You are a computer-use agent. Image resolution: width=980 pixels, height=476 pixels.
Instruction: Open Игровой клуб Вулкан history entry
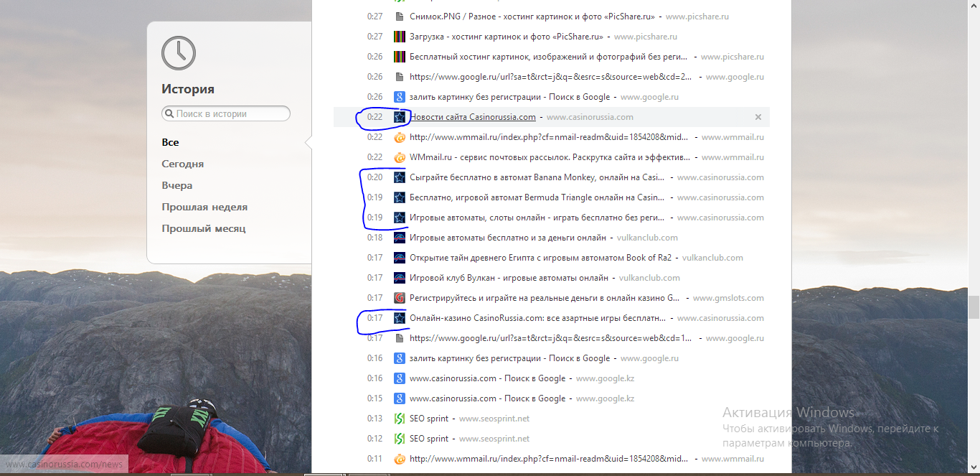point(509,278)
